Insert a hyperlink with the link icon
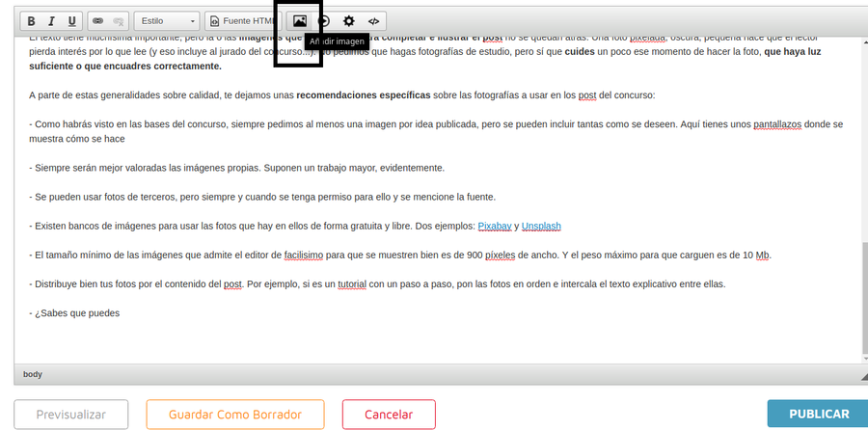The image size is (868, 430). tap(97, 20)
